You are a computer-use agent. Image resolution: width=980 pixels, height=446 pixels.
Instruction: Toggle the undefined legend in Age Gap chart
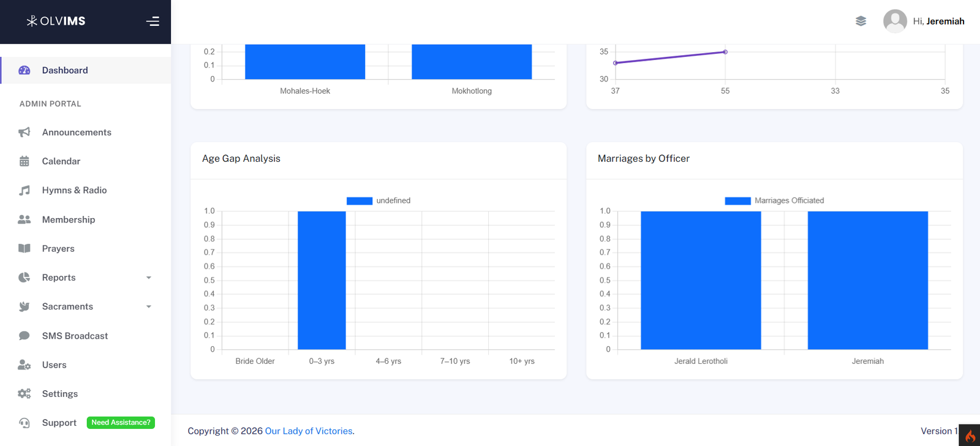click(x=379, y=201)
